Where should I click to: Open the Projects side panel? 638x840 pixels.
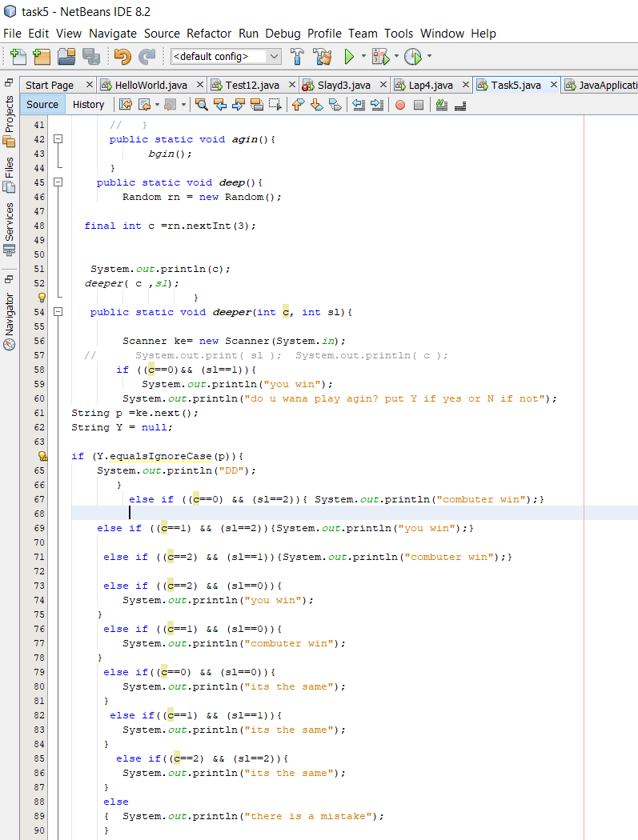coord(10,114)
